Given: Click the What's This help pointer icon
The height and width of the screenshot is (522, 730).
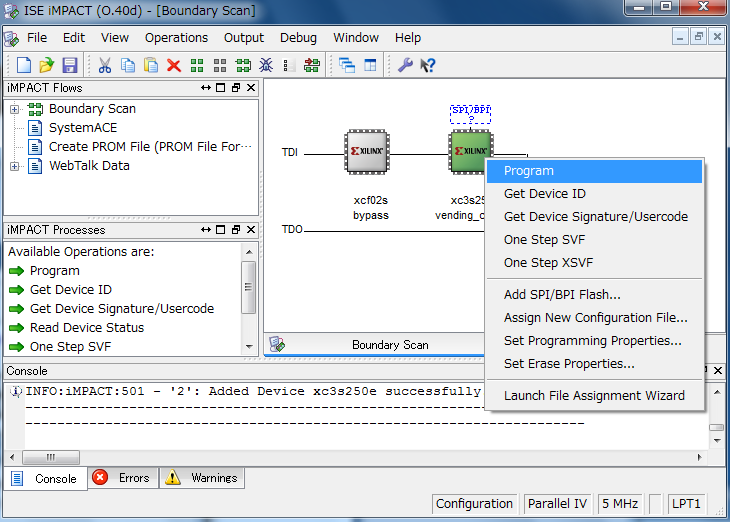Looking at the screenshot, I should [x=428, y=65].
